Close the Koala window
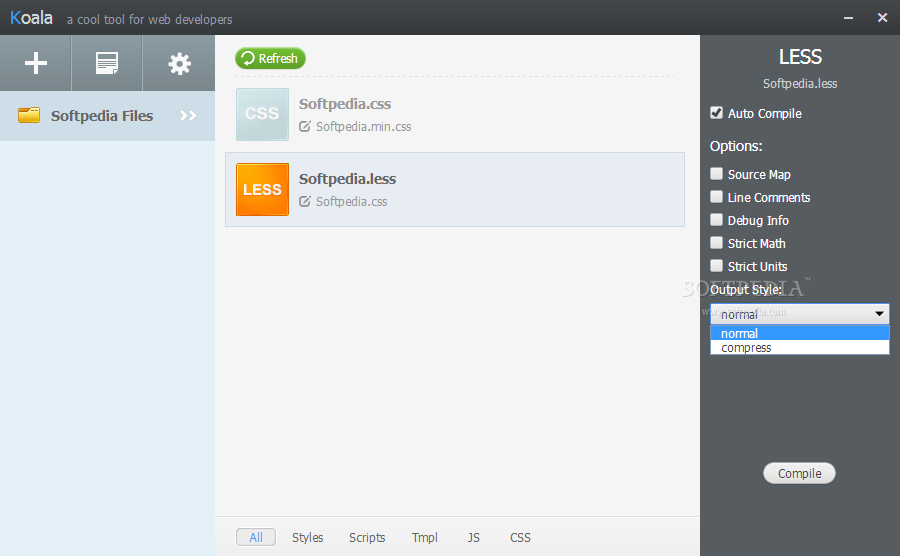 pyautogui.click(x=883, y=18)
